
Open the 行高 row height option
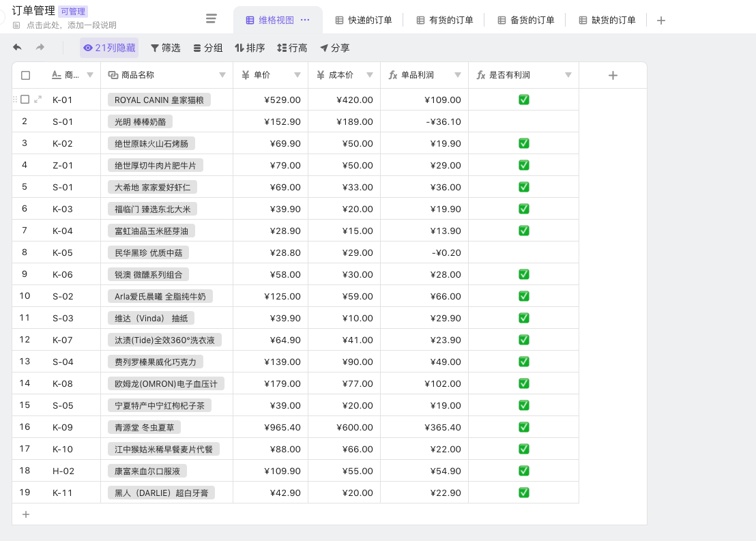[x=292, y=48]
